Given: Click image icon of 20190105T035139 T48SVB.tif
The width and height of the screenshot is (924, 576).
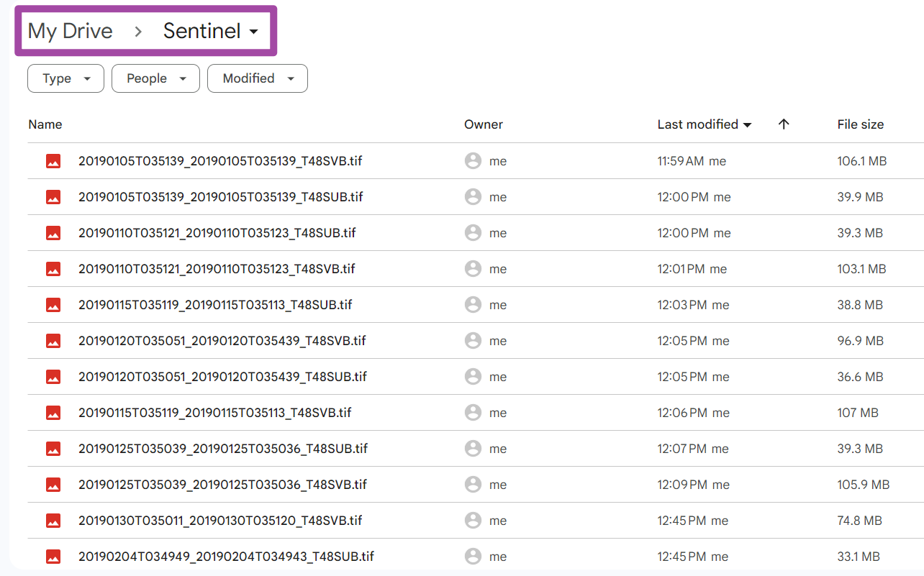Looking at the screenshot, I should [x=53, y=161].
